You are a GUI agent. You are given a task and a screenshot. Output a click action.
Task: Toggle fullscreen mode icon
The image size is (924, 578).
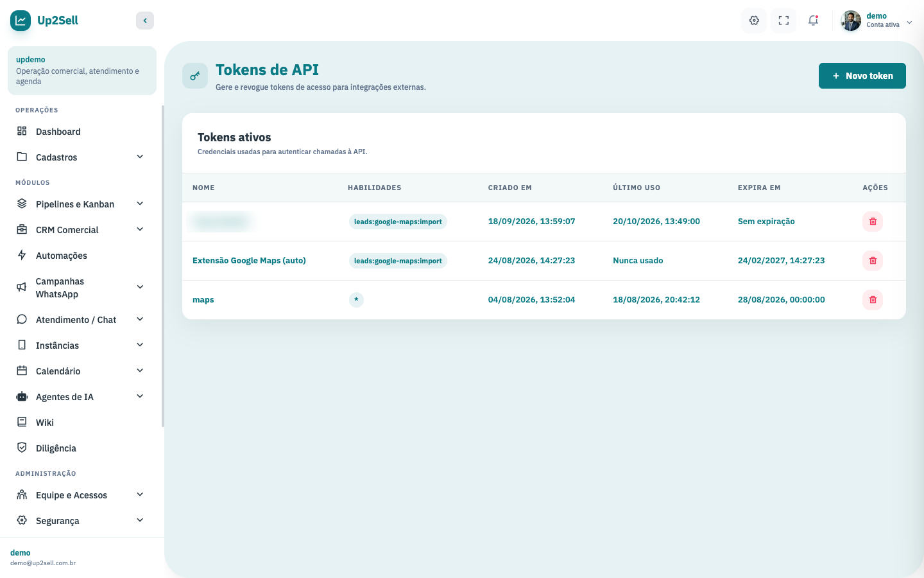[x=783, y=21]
